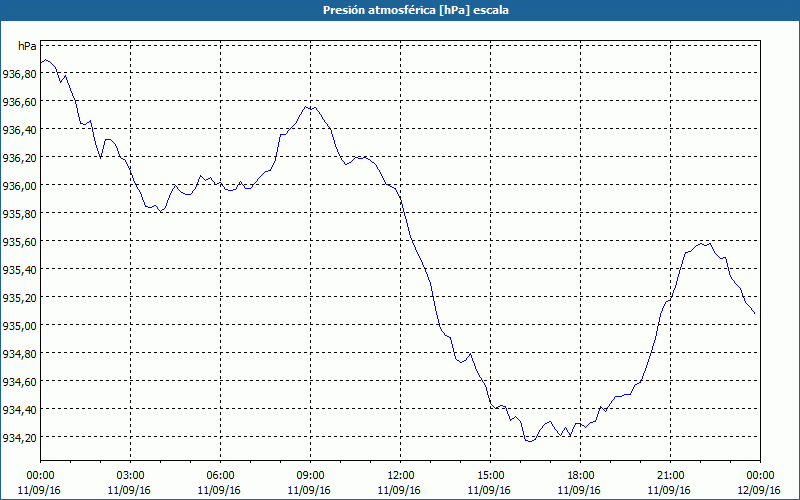Viewport: 800px width, 500px height.
Task: Click the 935,80 axis value
Action: pyautogui.click(x=19, y=214)
